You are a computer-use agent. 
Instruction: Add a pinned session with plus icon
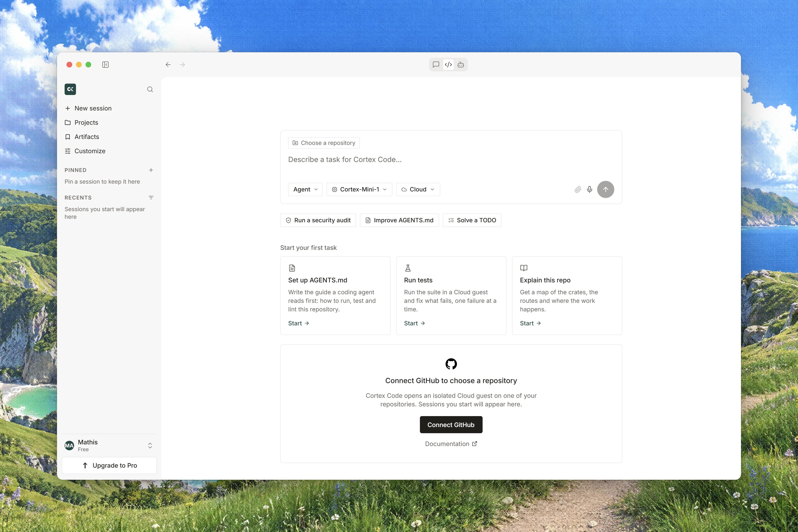151,170
